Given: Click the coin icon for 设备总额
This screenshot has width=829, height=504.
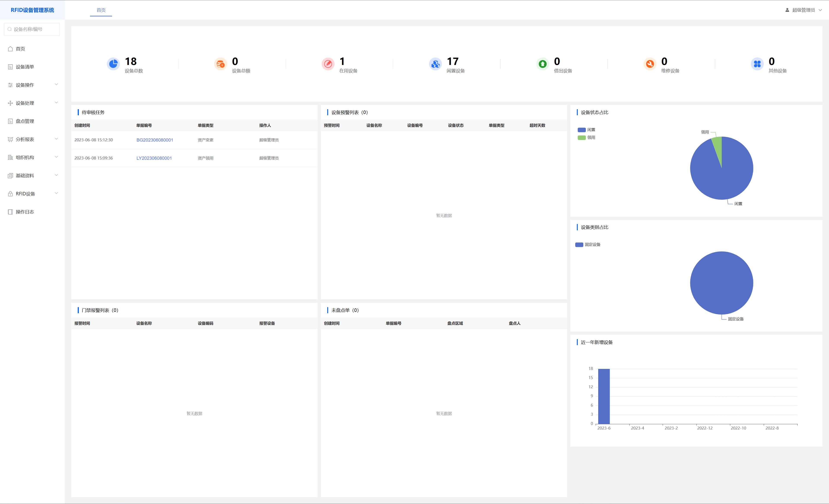Looking at the screenshot, I should (220, 64).
